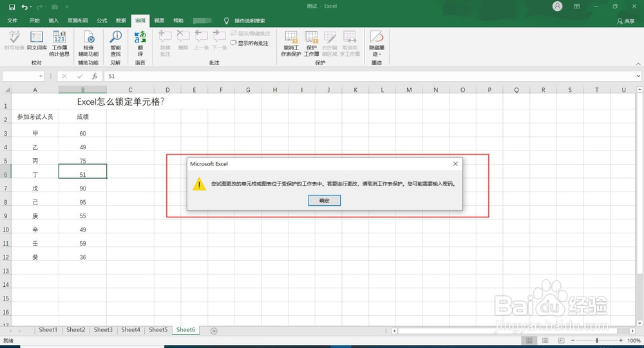Screen dimensions: 644x348
Task: Collapse the ribbon with the chevron arrow
Action: click(x=638, y=64)
